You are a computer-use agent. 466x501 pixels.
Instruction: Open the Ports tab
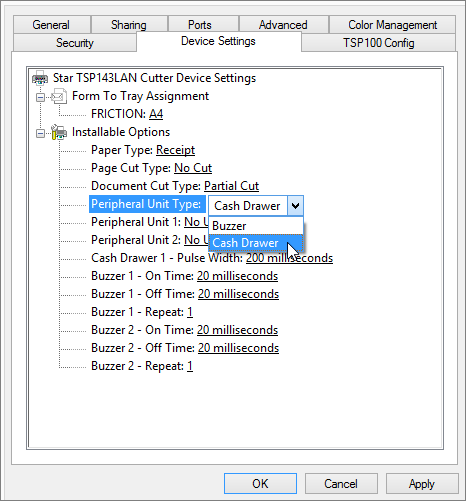point(203,25)
